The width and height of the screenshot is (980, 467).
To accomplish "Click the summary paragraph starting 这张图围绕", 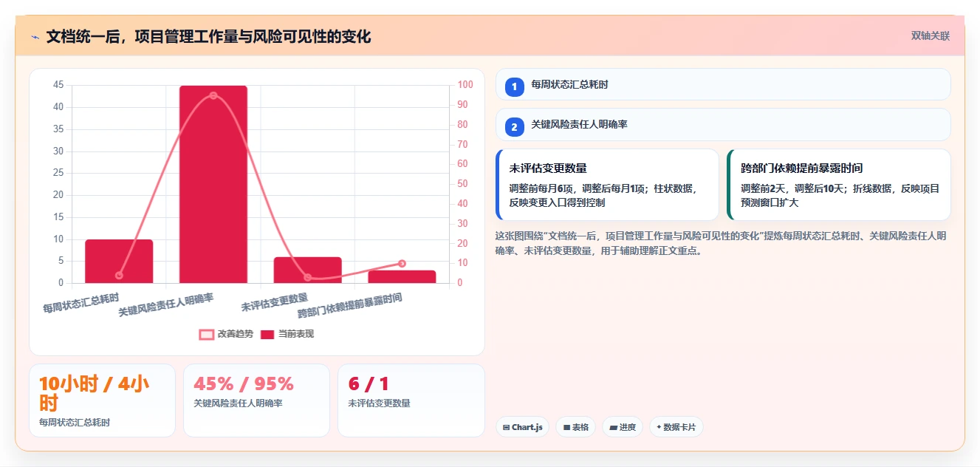I will click(x=721, y=243).
